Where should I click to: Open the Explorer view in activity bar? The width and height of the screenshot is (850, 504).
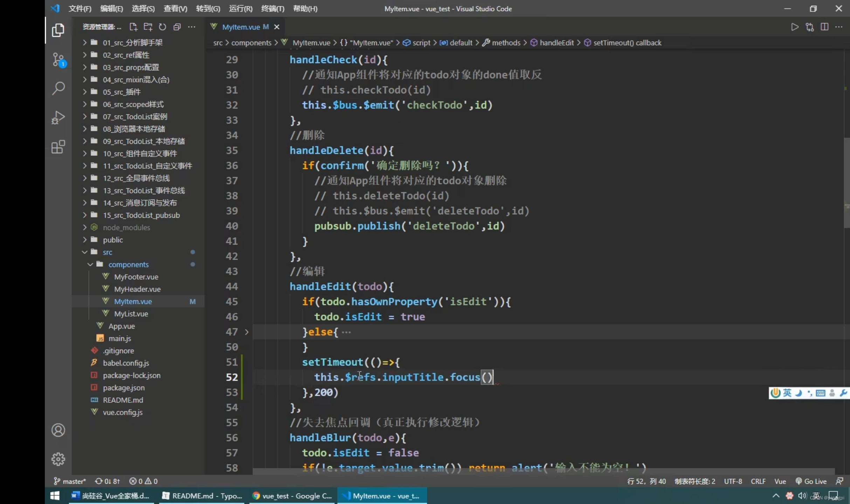pyautogui.click(x=58, y=30)
